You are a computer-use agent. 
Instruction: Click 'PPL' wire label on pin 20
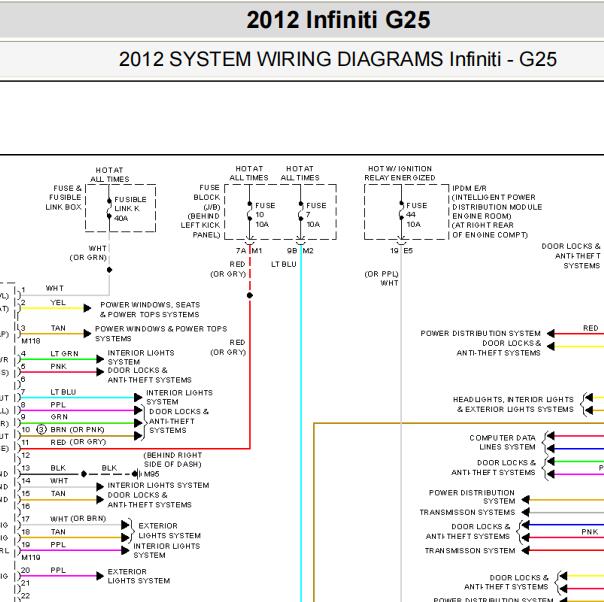[58, 570]
